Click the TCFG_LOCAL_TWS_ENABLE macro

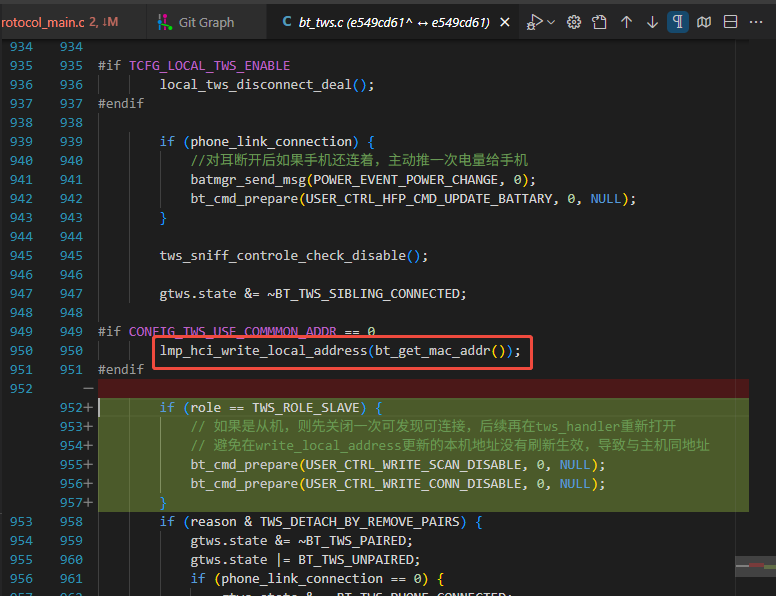coord(209,66)
